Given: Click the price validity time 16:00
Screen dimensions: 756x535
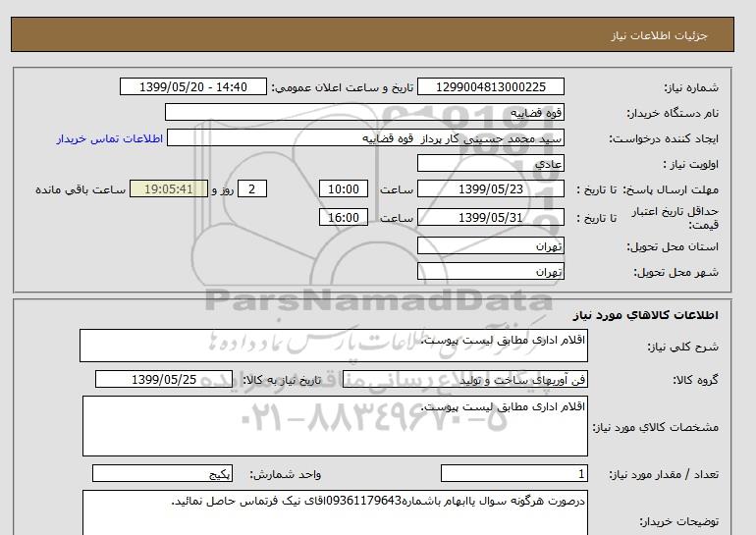Looking at the screenshot, I should (344, 217).
